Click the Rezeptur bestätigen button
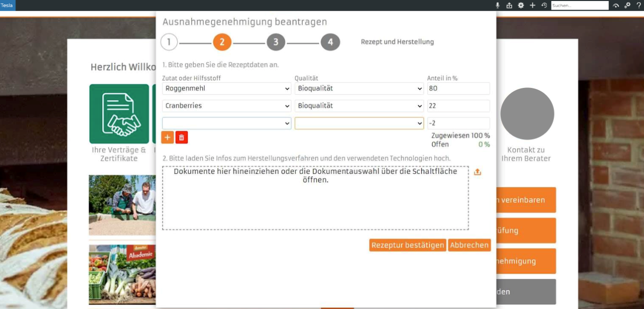Image resolution: width=644 pixels, height=309 pixels. [408, 245]
